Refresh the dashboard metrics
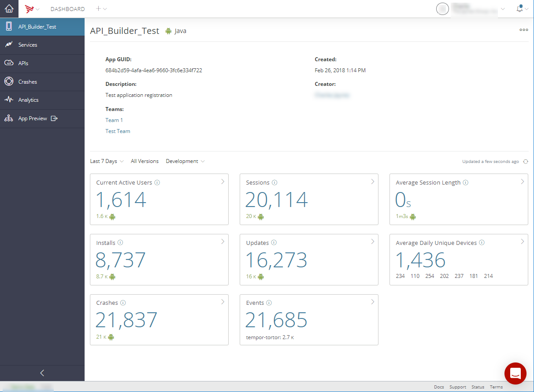This screenshot has width=534, height=392. [x=525, y=161]
